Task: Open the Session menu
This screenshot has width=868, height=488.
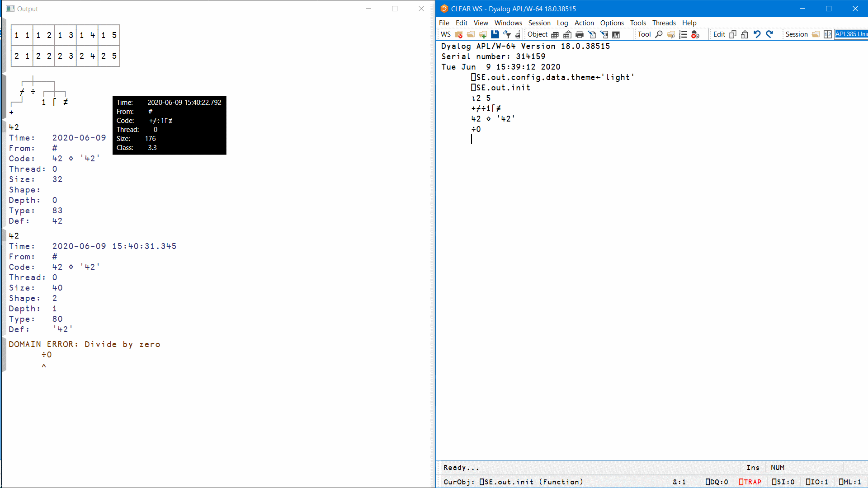Action: pyautogui.click(x=539, y=23)
